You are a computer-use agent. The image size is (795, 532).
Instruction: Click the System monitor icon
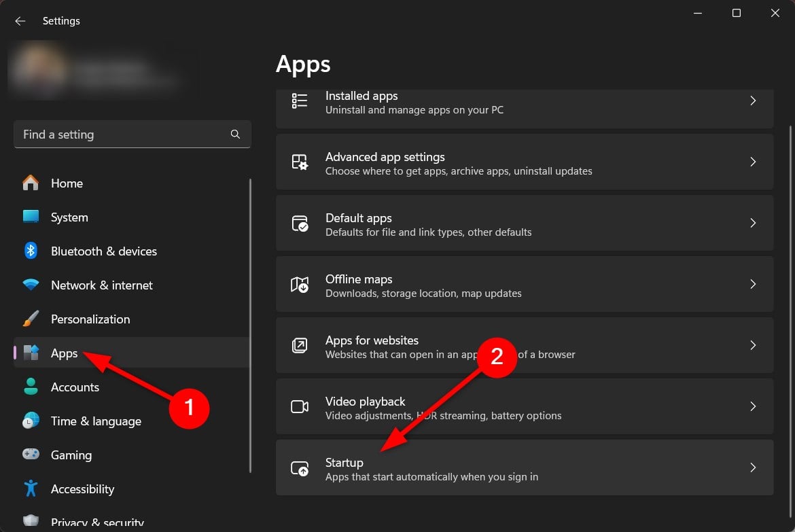[31, 217]
